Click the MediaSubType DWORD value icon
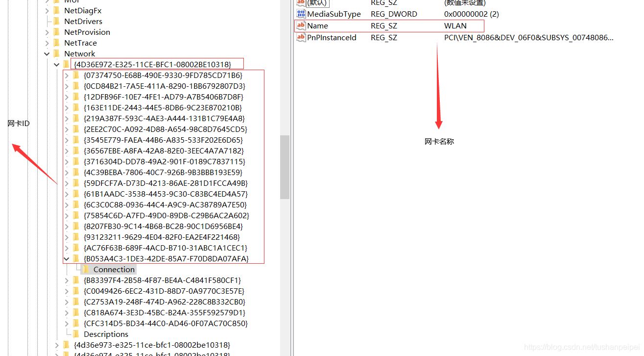Viewport: 644px width, 356px height. (x=301, y=14)
